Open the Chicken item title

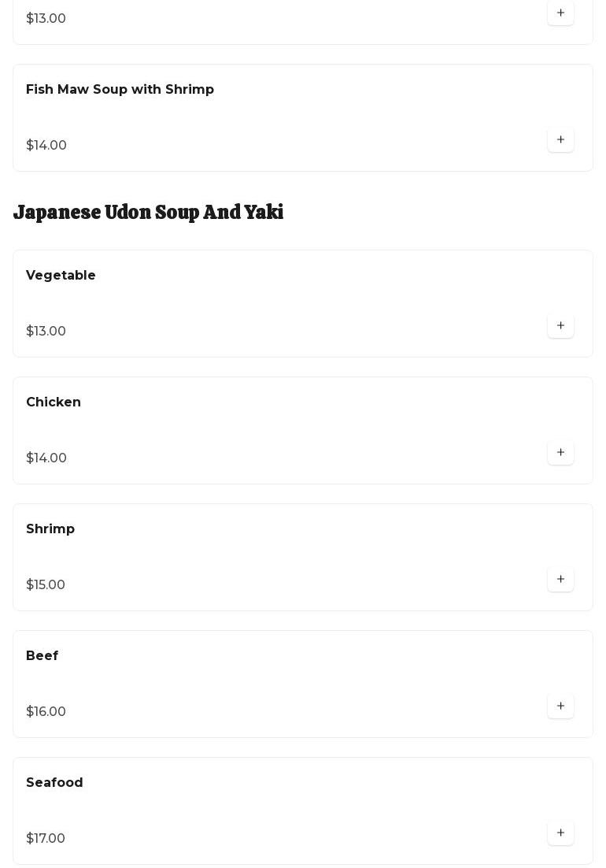point(54,402)
